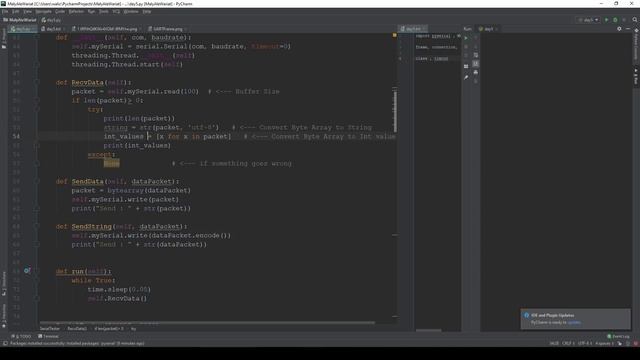Click the Stop icon in the Run panel
The image size is (640, 360).
pos(466,47)
